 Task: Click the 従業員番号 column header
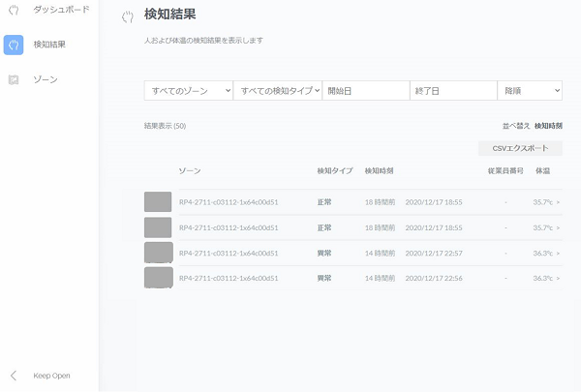(x=505, y=170)
